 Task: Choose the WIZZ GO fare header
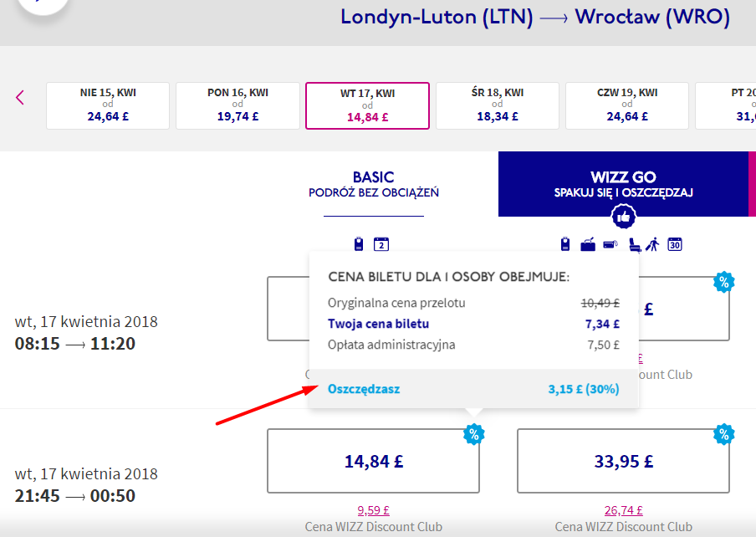[x=623, y=184]
